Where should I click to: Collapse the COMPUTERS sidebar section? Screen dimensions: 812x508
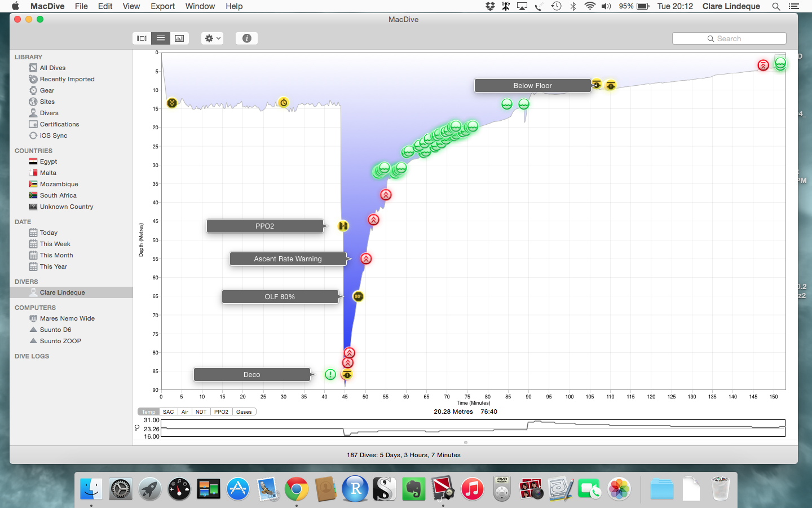coord(35,308)
